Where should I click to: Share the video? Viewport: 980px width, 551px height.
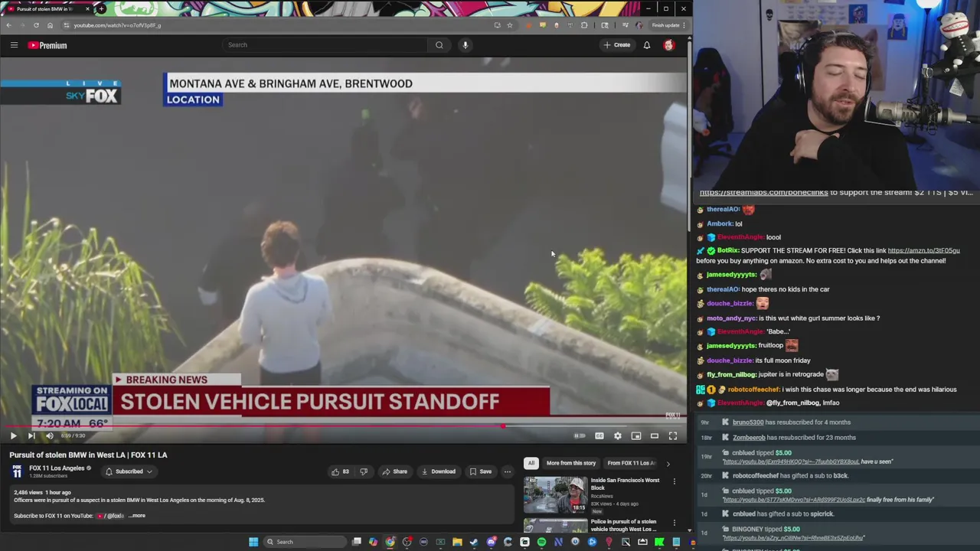pos(395,471)
